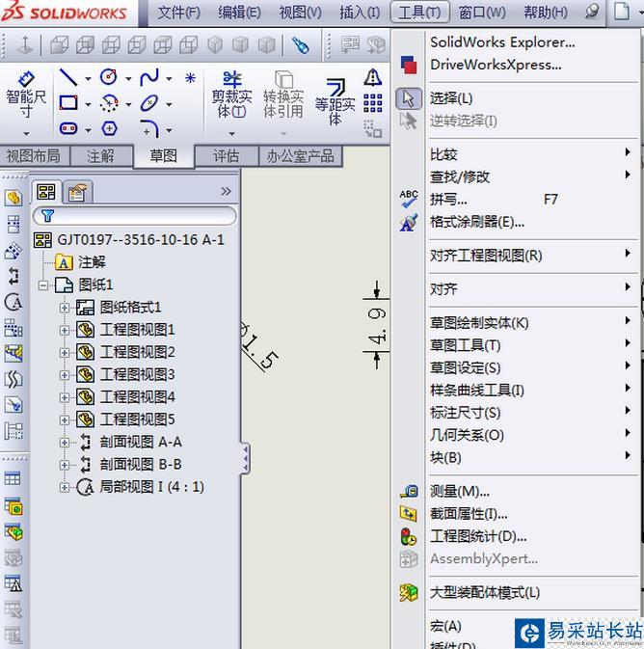Switch to the 评估 tab
Screen dimensions: 644x649
(x=226, y=156)
